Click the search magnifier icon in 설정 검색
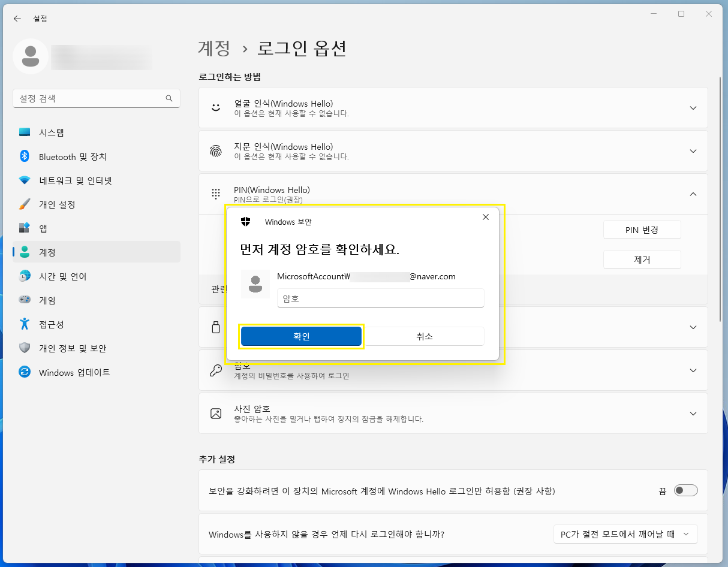The image size is (728, 567). (x=169, y=98)
